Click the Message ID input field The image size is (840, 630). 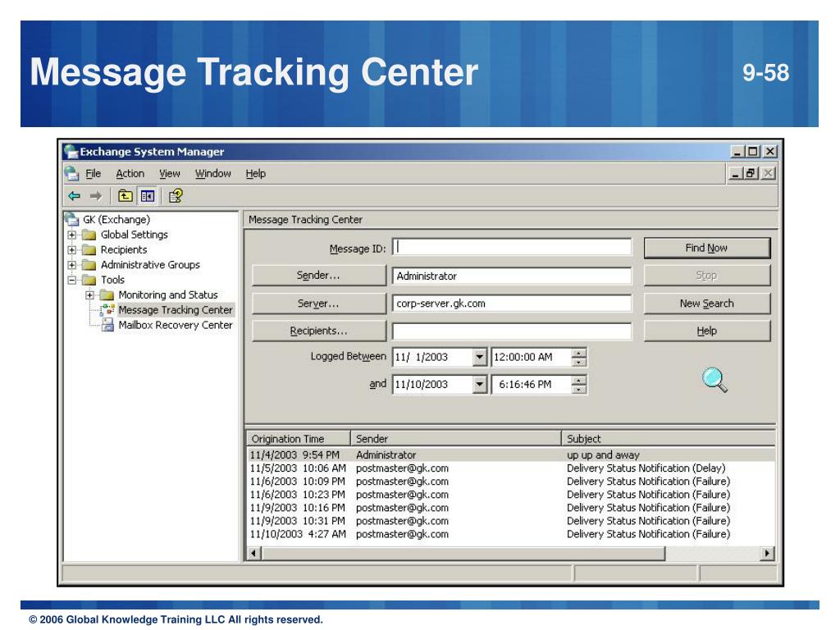click(x=512, y=248)
